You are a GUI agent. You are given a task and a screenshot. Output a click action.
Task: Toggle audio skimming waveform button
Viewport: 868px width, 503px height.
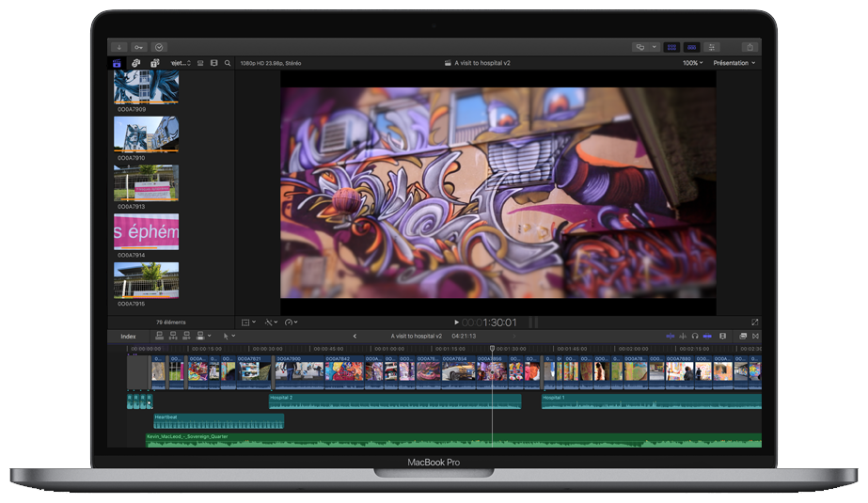click(683, 336)
